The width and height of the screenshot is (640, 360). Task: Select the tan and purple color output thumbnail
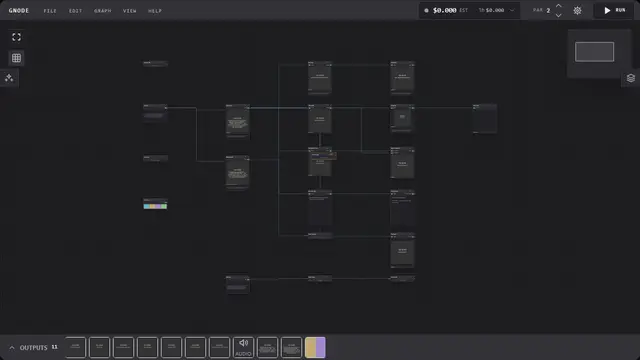(315, 347)
